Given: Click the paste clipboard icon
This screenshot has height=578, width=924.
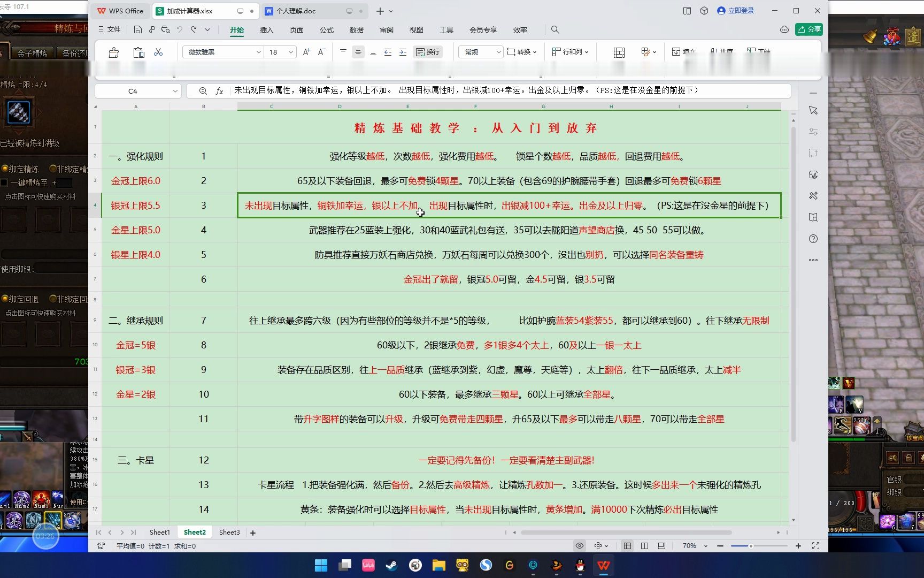Looking at the screenshot, I should pos(138,52).
